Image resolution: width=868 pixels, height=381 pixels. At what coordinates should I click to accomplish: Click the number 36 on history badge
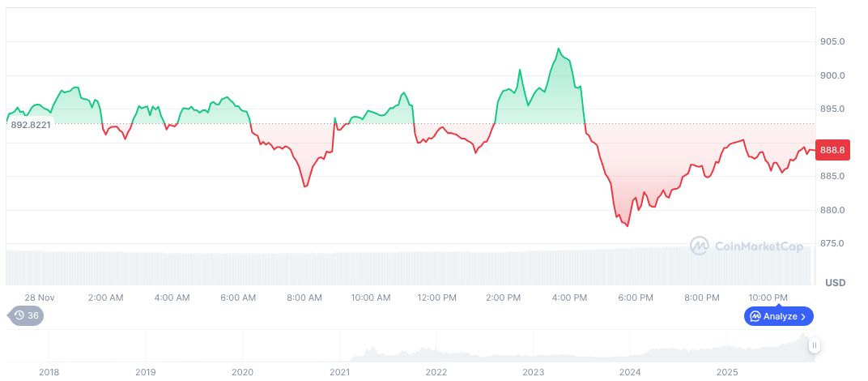point(33,316)
